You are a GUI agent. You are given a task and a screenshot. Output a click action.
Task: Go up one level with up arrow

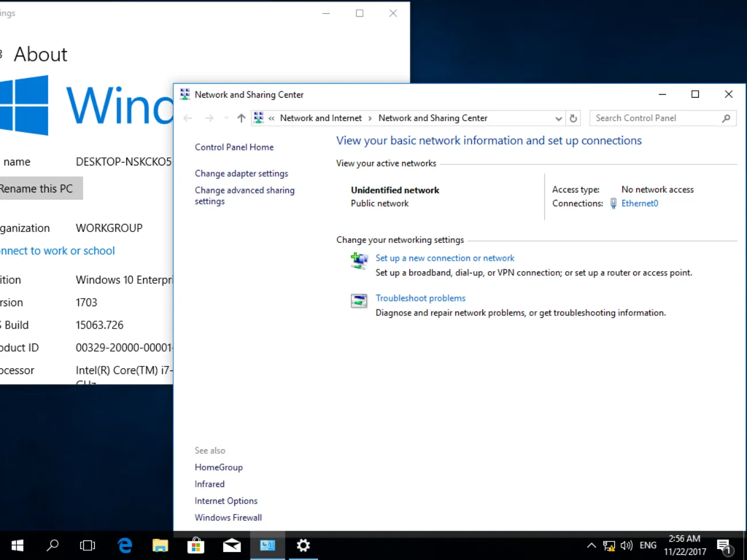(241, 118)
